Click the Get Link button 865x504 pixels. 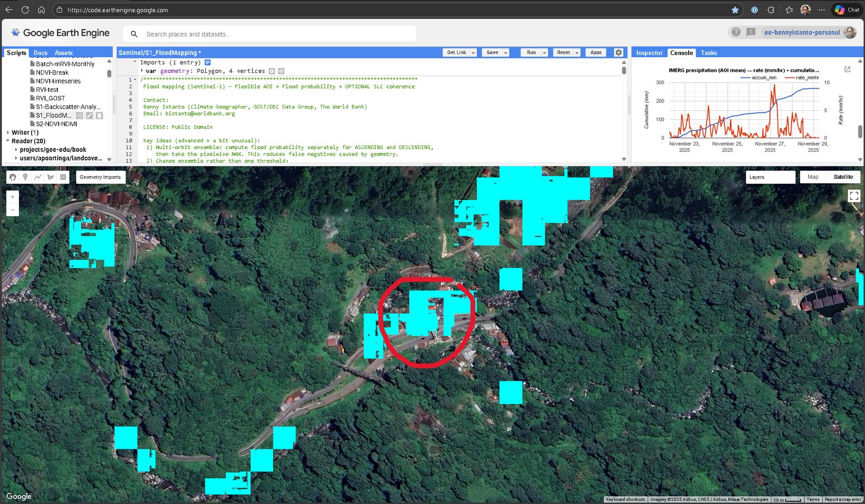coord(456,52)
